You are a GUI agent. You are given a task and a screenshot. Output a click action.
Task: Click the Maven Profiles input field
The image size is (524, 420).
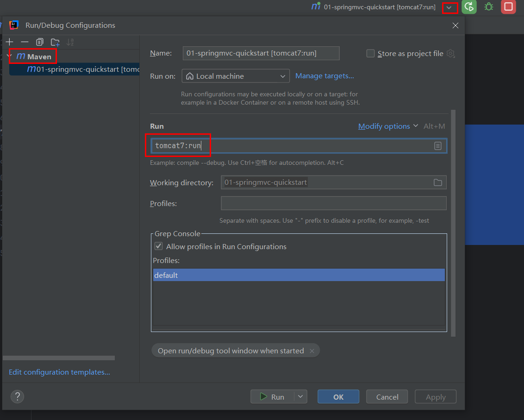tap(333, 203)
